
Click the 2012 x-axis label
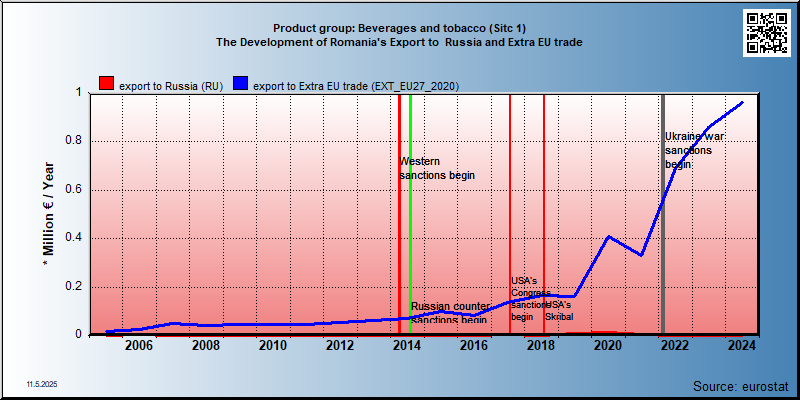(340, 345)
